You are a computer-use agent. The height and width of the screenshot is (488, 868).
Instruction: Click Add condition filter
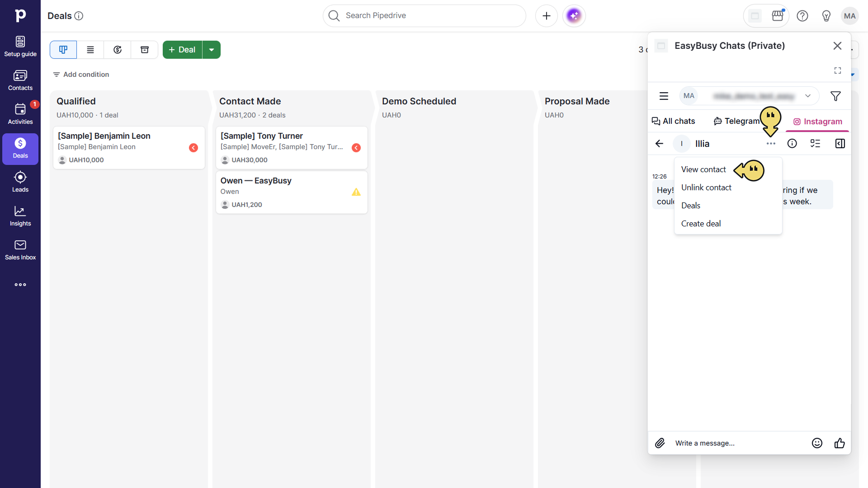click(x=81, y=75)
